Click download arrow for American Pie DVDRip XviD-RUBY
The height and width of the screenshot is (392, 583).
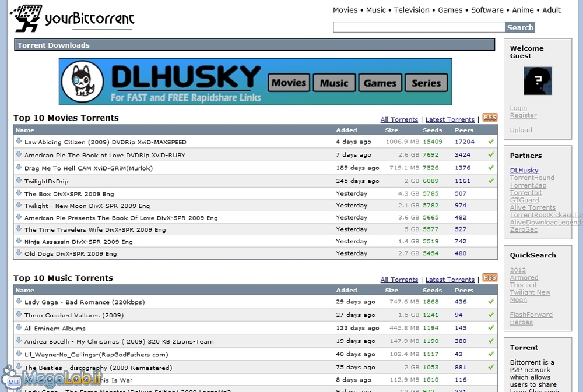point(19,154)
